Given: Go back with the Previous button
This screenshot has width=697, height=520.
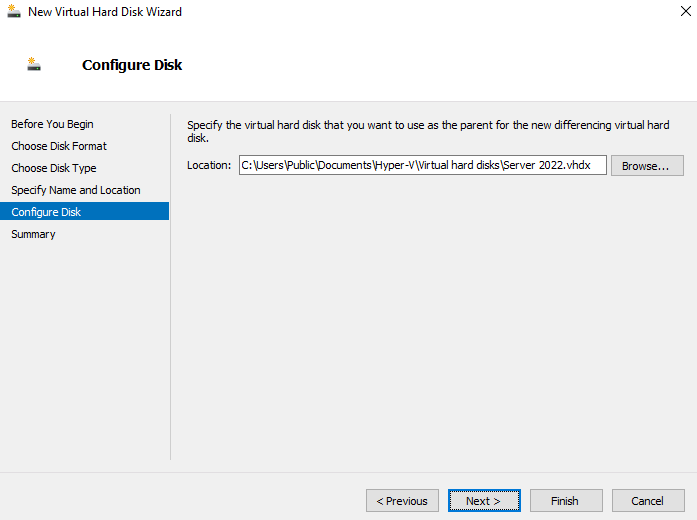Looking at the screenshot, I should [402, 501].
